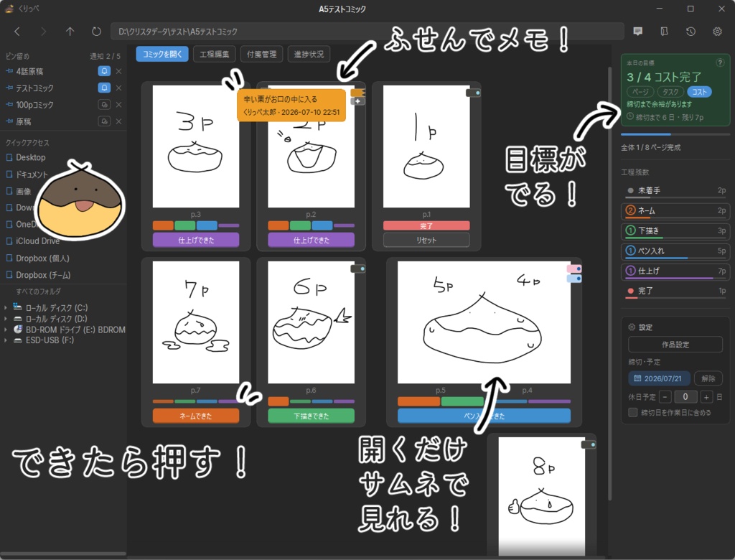The width and height of the screenshot is (735, 560).
Task: Switch goal display to ページ
Action: click(640, 92)
